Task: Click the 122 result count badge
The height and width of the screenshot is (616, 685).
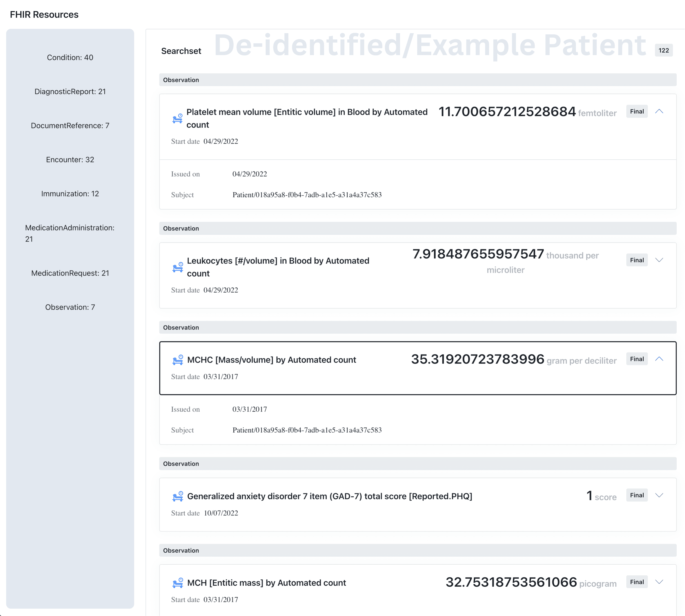Action: (x=663, y=50)
